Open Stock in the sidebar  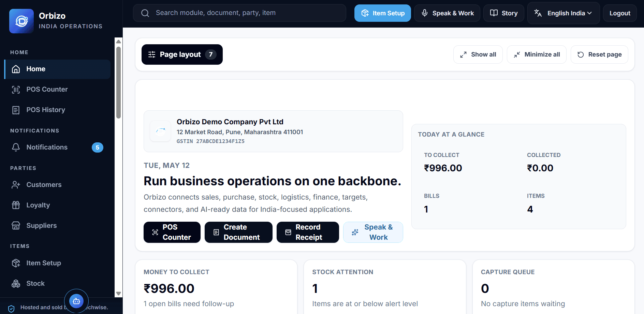[57, 283]
